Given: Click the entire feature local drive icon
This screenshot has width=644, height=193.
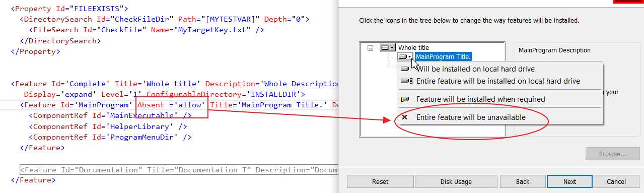Looking at the screenshot, I should 406,81.
